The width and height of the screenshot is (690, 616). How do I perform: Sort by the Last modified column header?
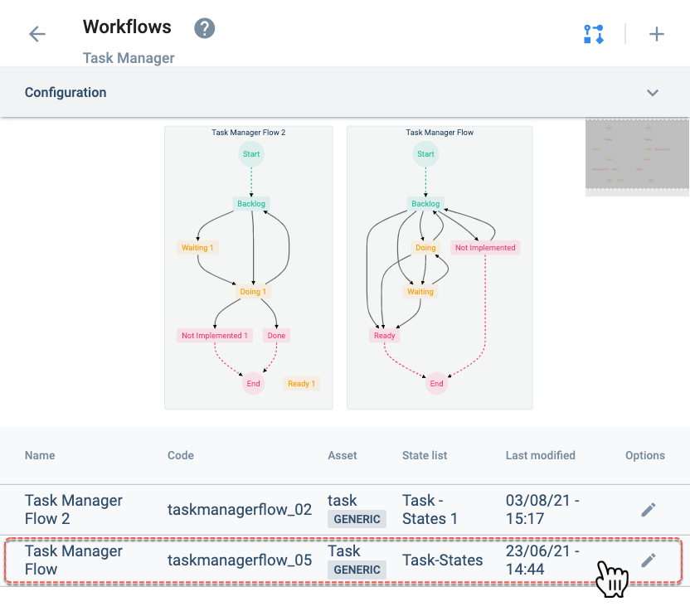tap(541, 455)
